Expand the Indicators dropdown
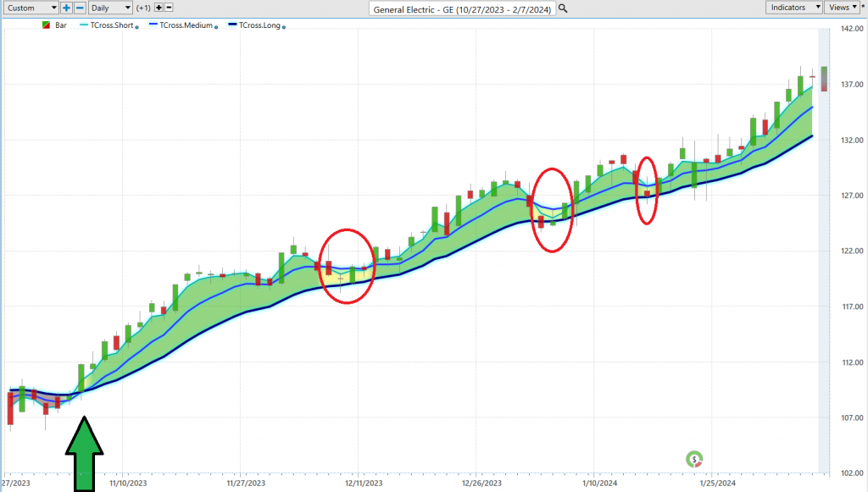The width and height of the screenshot is (868, 492). click(793, 7)
